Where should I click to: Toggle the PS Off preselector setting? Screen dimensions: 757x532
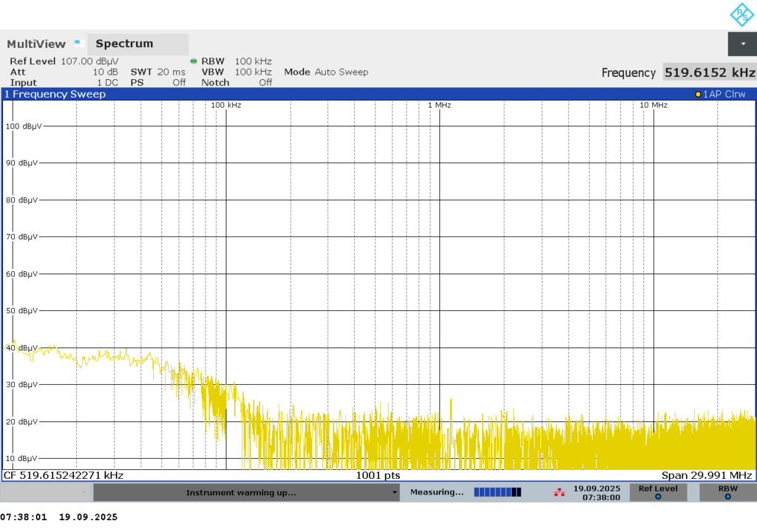[157, 83]
